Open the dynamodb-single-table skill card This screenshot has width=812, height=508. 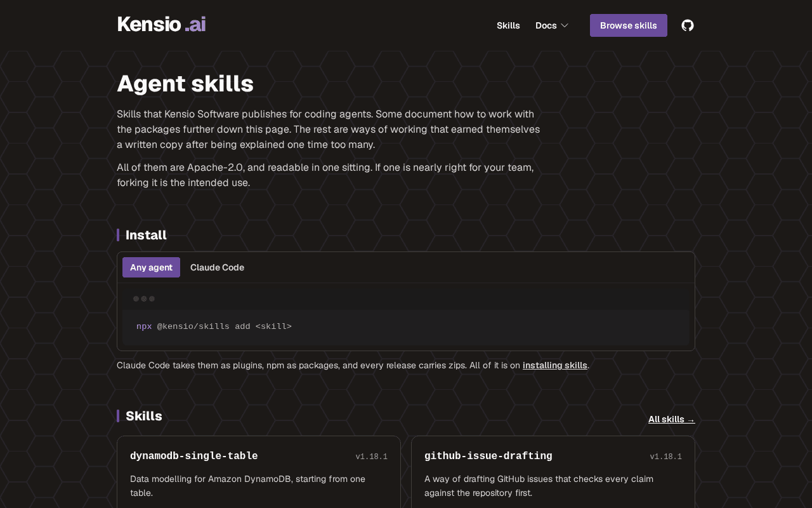coord(259,472)
